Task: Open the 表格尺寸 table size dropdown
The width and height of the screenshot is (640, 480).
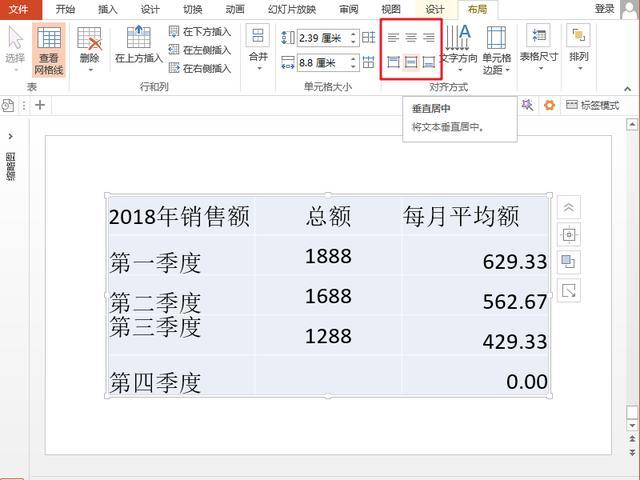Action: [539, 48]
